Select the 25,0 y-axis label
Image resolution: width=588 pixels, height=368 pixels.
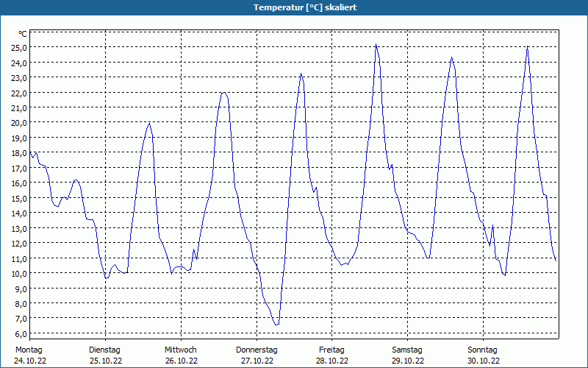[20, 48]
